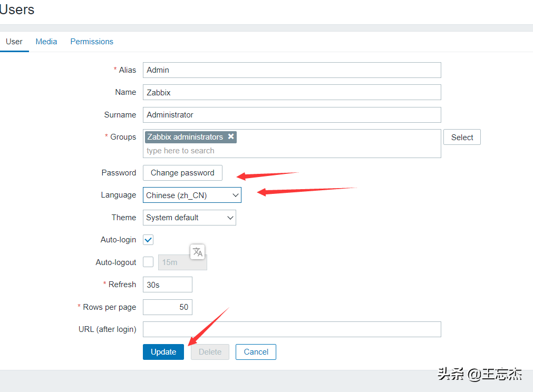Screen dimensions: 533x392
Task: Enable the Auto-logout checkbox
Action: click(x=148, y=262)
